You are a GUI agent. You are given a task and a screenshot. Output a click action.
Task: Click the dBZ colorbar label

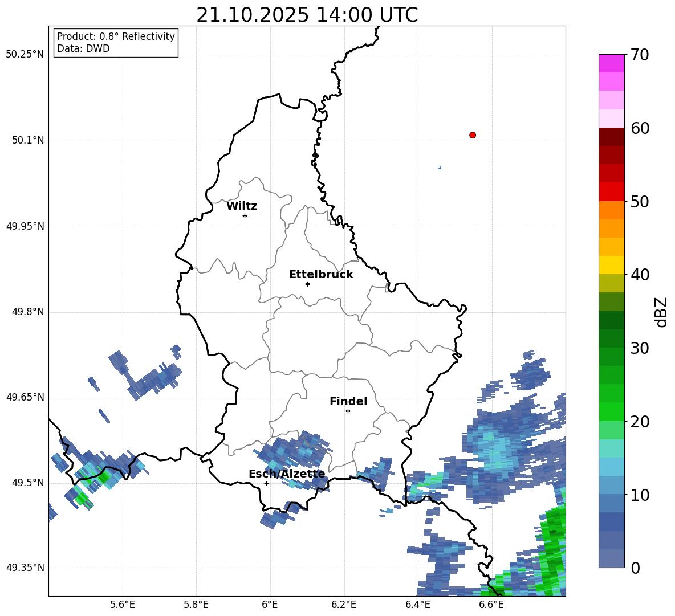pyautogui.click(x=661, y=312)
